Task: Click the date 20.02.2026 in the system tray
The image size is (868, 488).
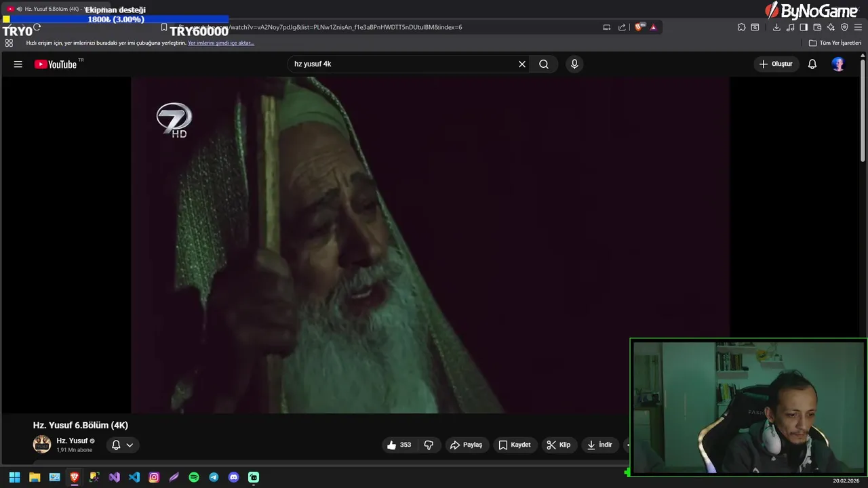Action: (846, 481)
